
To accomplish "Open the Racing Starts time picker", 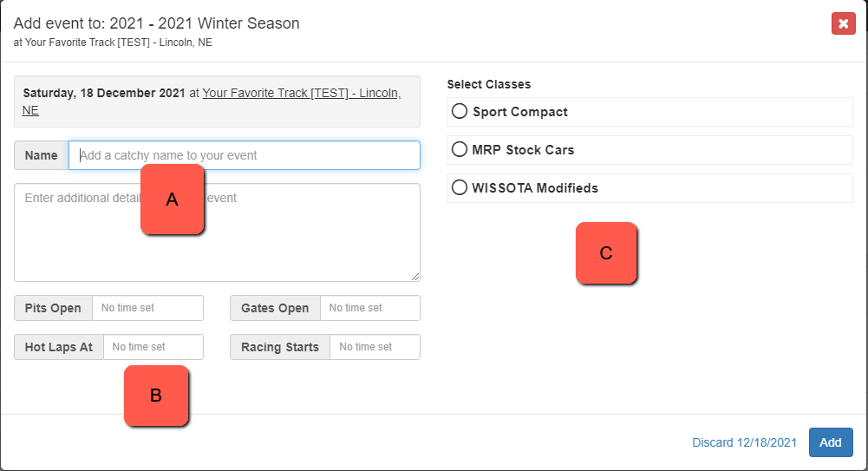I will [375, 347].
